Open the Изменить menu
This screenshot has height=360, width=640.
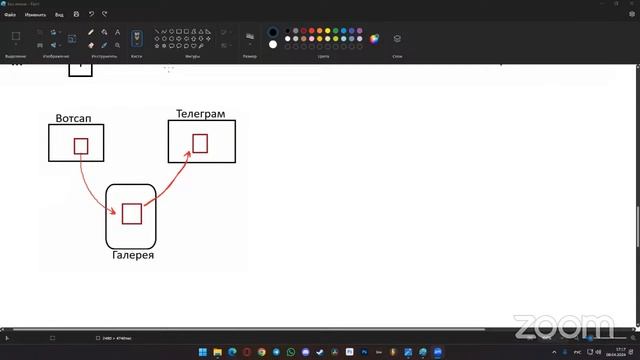coord(35,15)
